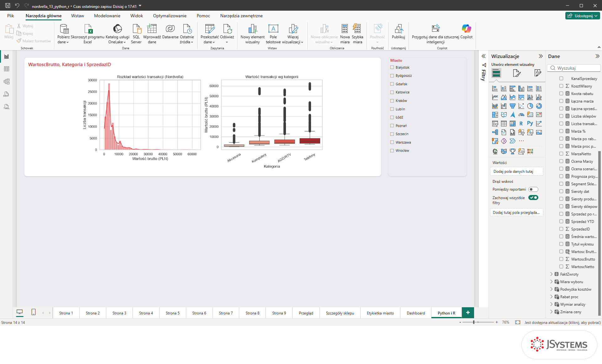Open Copilot from the ribbon
The width and height of the screenshot is (602, 364).
point(466,31)
